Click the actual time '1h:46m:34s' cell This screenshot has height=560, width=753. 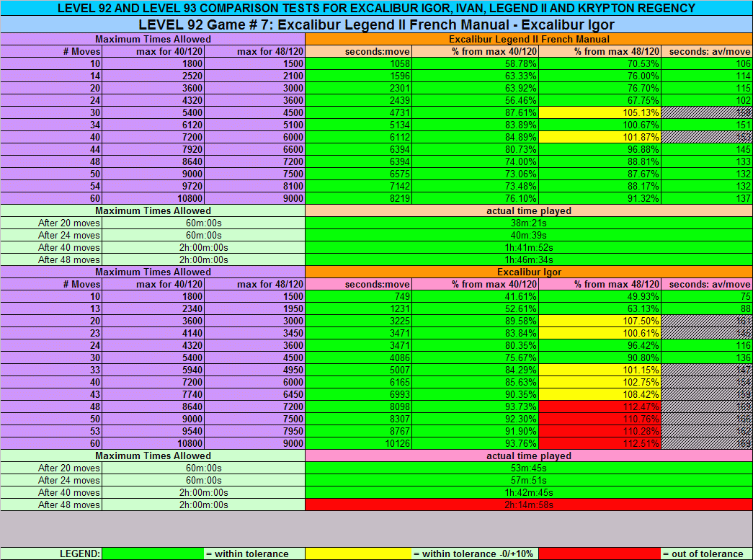[x=529, y=260]
